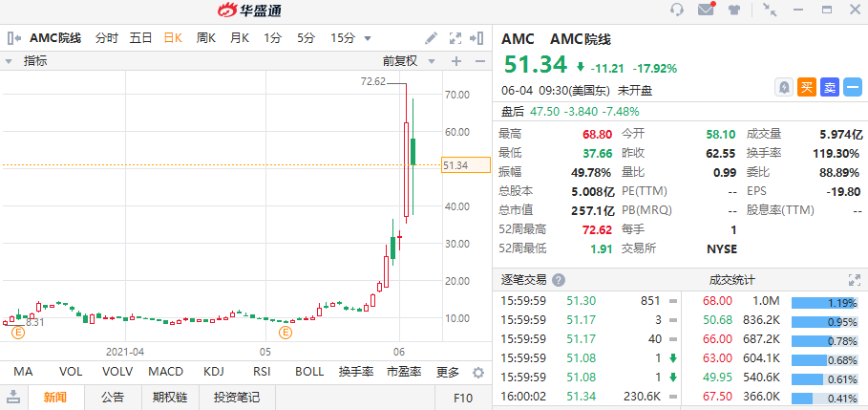The image size is (868, 410).
Task: Click the 盘后 after-hours price 47.50
Action: tap(543, 112)
